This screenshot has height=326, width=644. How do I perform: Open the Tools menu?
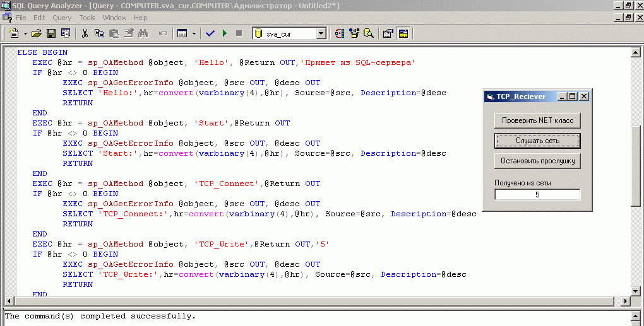coord(87,18)
